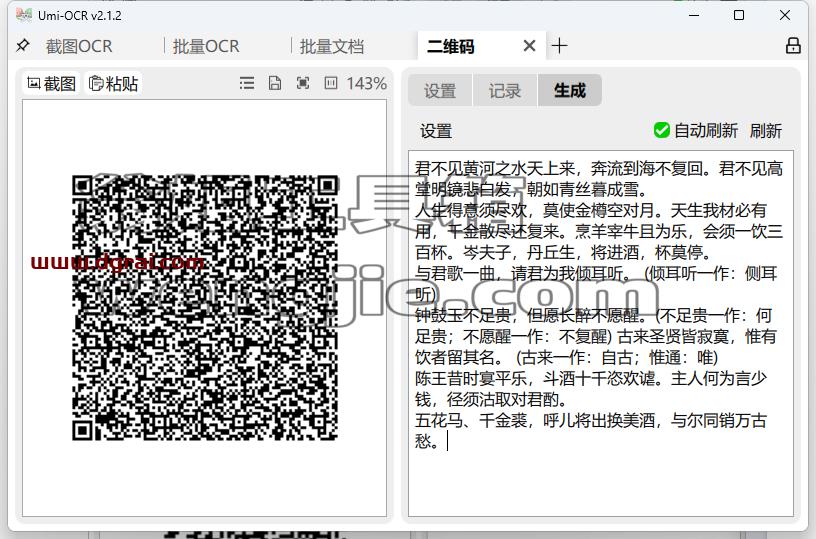Switch to the 批量文档 tab
Image resolution: width=816 pixels, height=539 pixels.
coord(332,46)
